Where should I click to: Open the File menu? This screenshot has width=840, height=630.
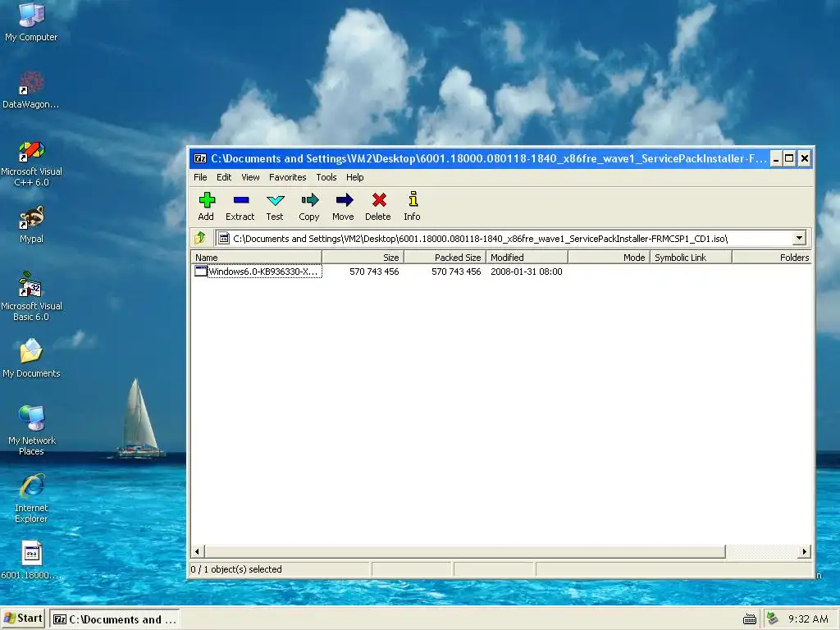point(200,177)
